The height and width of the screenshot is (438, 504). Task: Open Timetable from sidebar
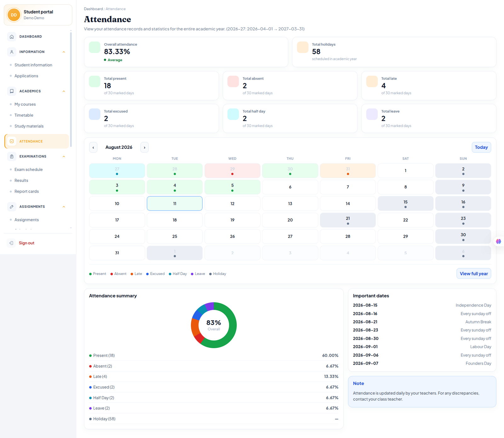click(24, 115)
